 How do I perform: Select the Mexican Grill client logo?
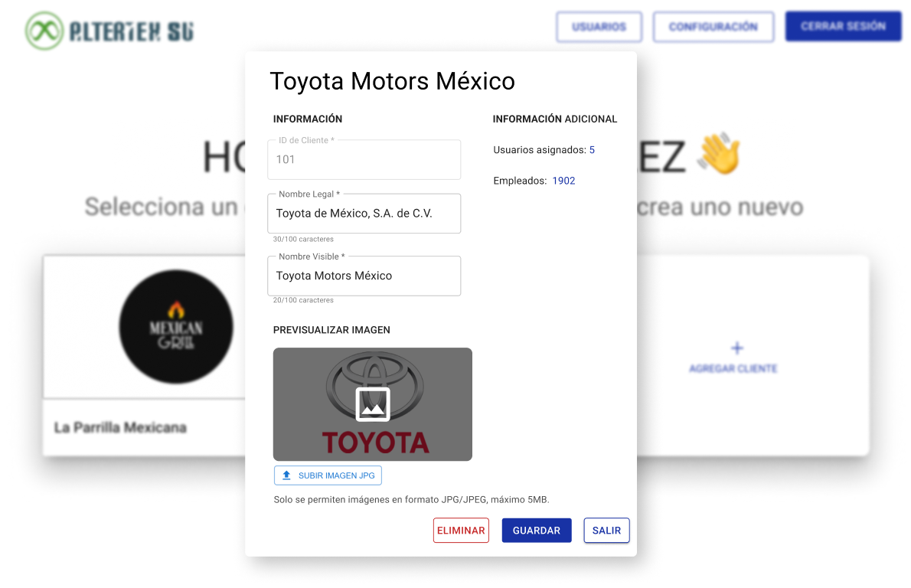pos(176,326)
